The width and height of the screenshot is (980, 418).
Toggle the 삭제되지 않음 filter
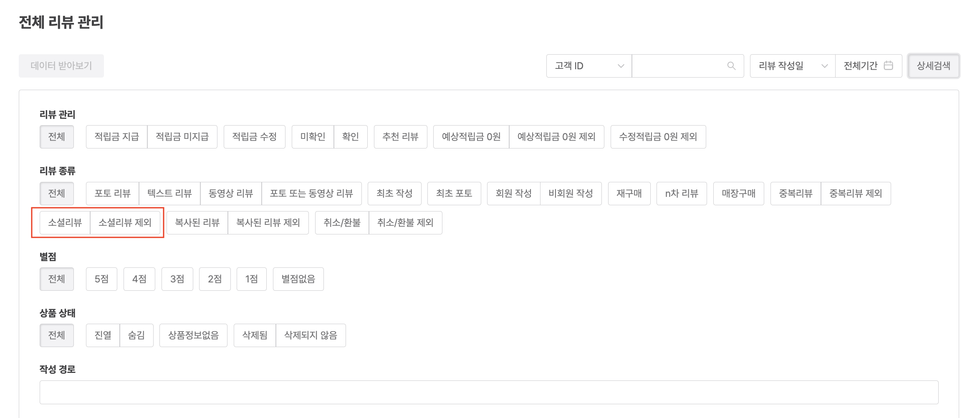pos(311,335)
